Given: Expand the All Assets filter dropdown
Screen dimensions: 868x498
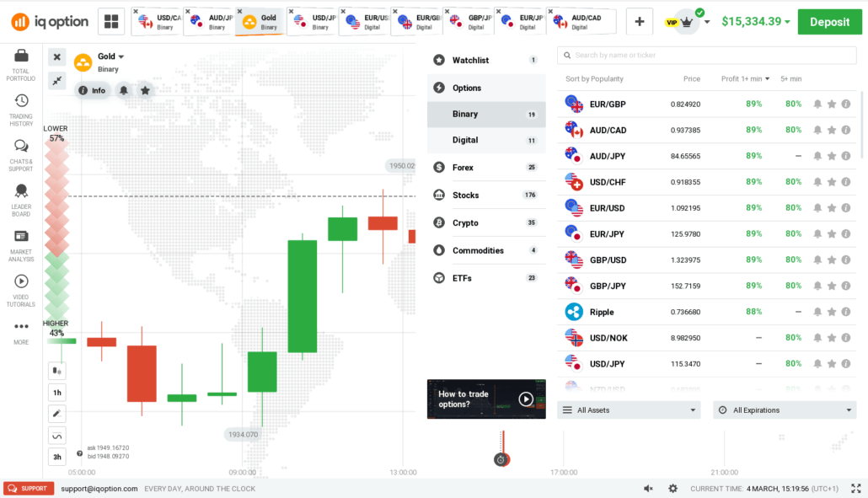Looking at the screenshot, I should (628, 410).
